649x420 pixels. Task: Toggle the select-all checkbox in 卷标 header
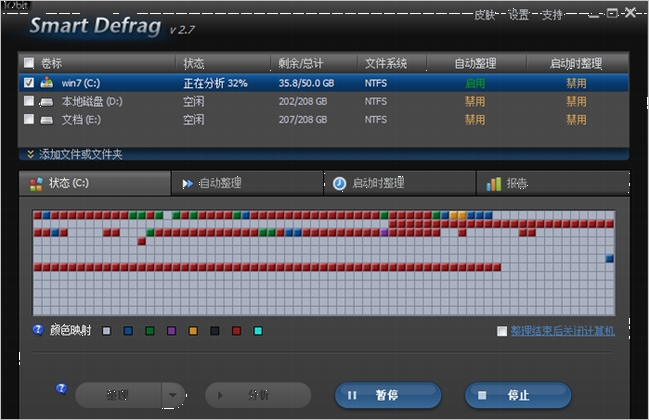click(29, 63)
